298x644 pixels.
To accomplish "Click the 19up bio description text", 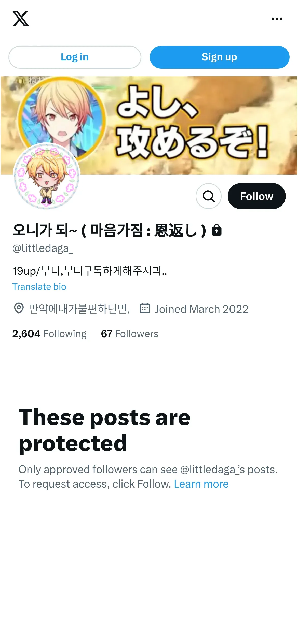I will point(90,271).
